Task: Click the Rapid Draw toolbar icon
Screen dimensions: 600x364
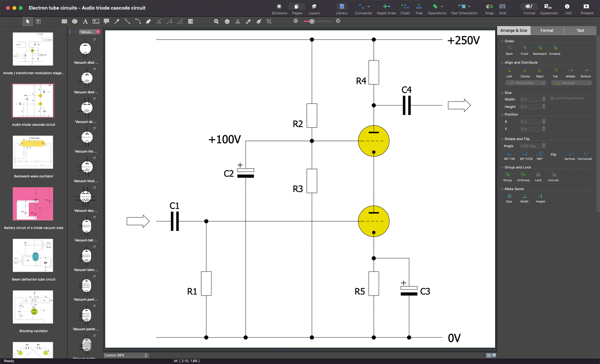Action: coord(386,9)
